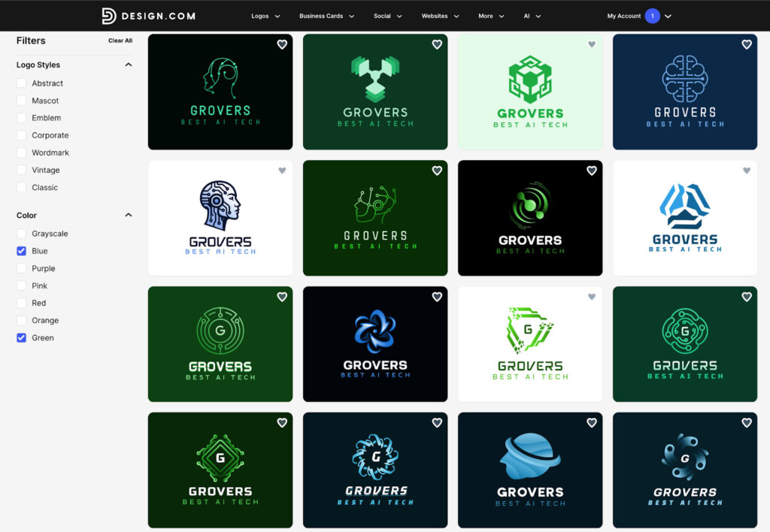Screen dimensions: 770x532
Task: Open the AI menu in the top navigation
Action: (532, 15)
